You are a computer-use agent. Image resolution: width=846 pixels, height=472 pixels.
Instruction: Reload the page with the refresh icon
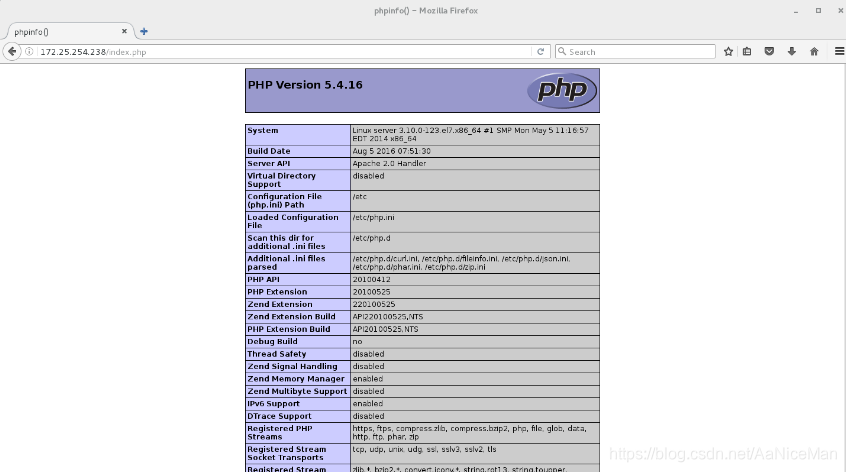541,52
